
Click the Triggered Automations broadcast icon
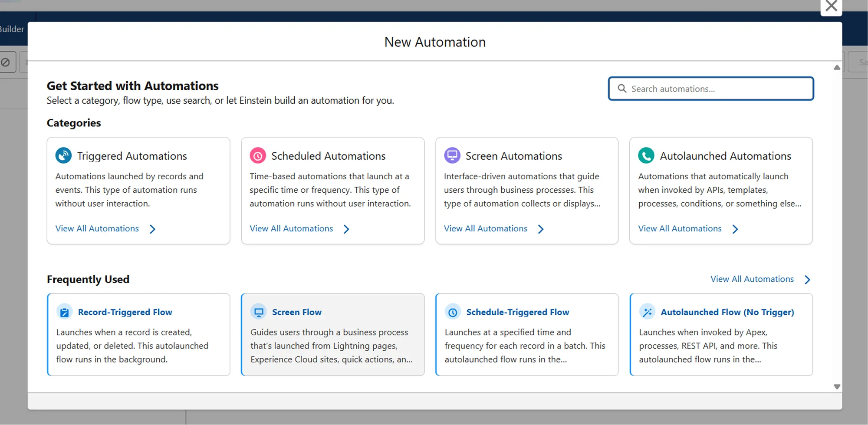tap(63, 155)
